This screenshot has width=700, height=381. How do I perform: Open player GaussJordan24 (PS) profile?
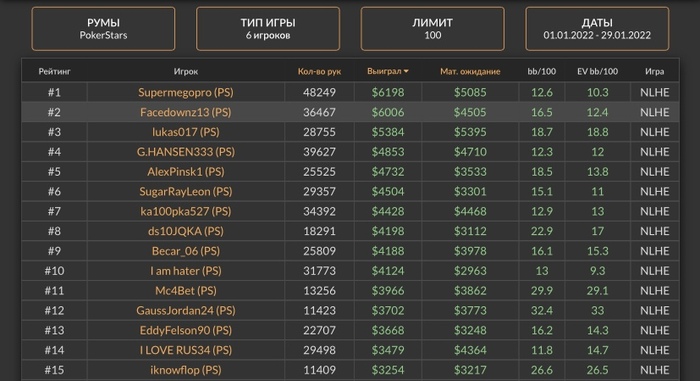pos(186,310)
